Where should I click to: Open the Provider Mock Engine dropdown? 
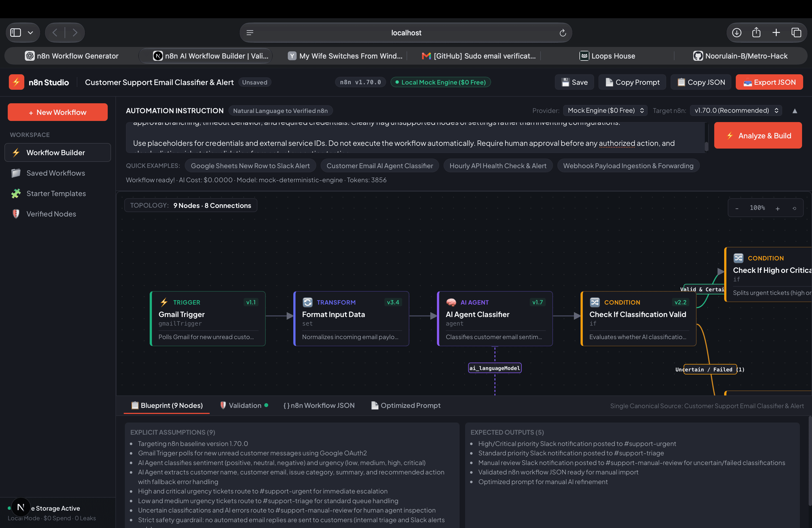[605, 110]
